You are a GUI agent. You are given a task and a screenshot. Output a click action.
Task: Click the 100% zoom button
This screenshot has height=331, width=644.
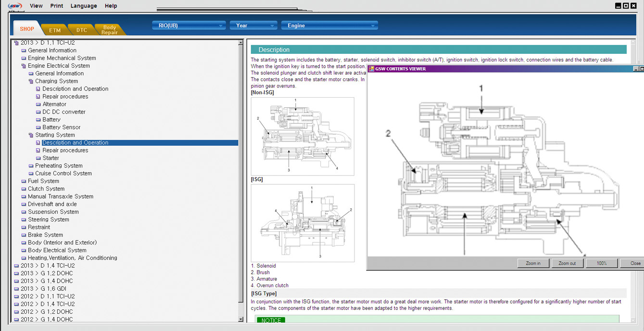pyautogui.click(x=601, y=263)
